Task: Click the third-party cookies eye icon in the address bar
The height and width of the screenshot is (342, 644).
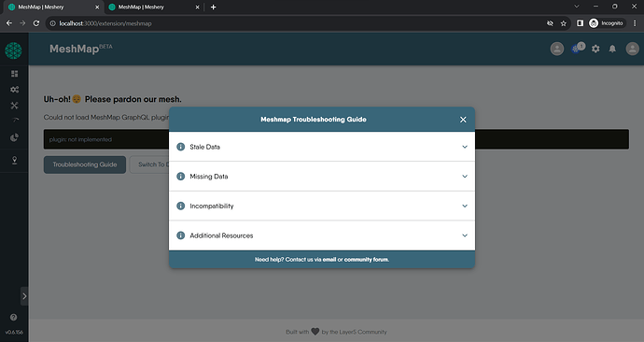Action: (x=550, y=23)
